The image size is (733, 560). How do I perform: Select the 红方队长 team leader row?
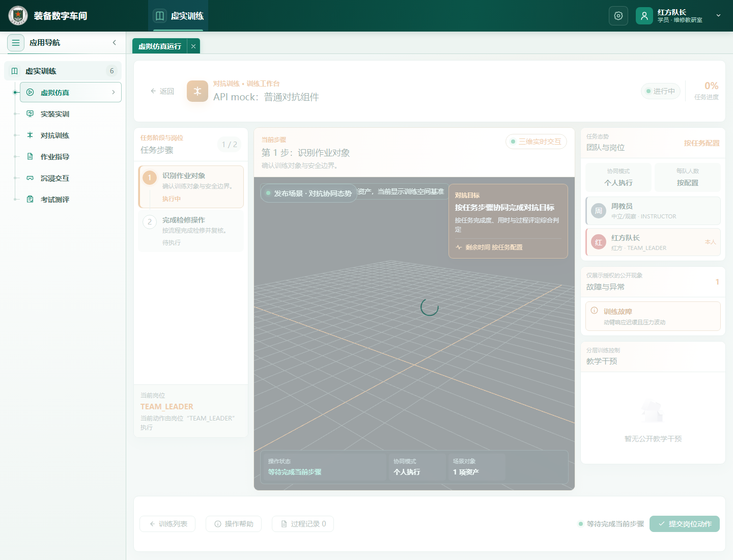point(653,242)
